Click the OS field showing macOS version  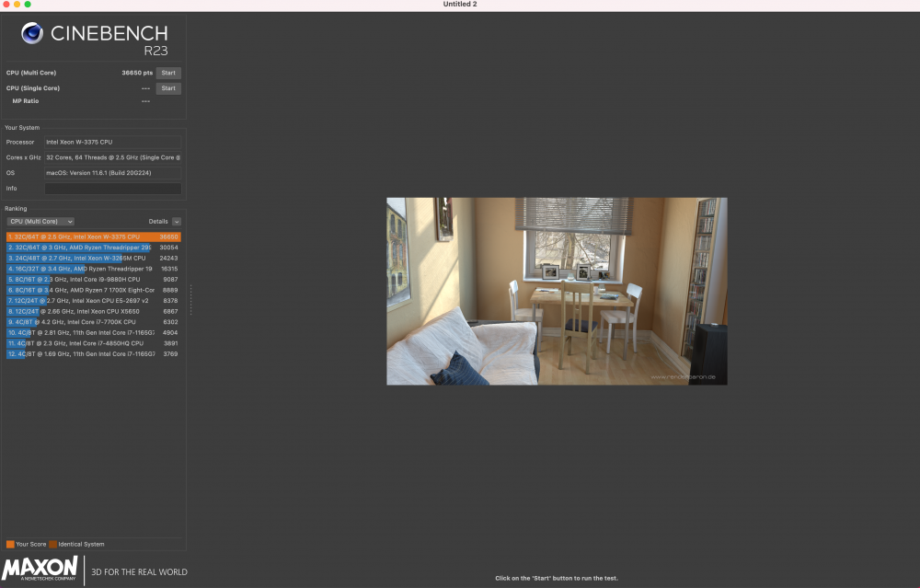(112, 173)
